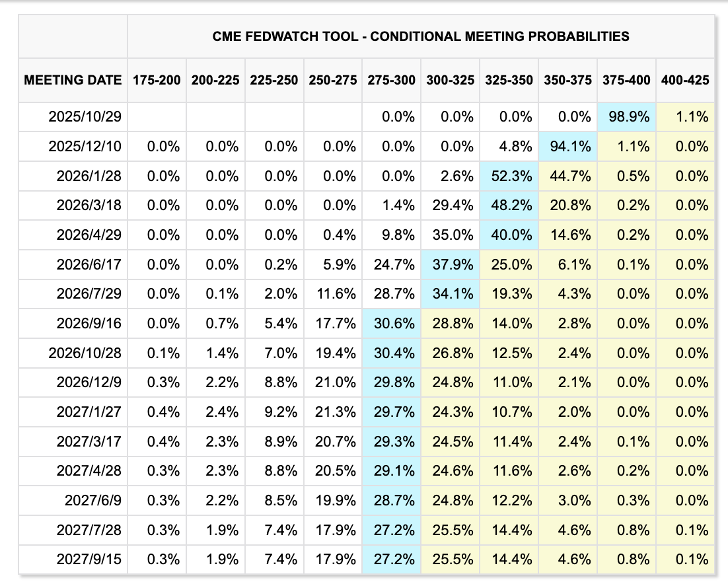Screen dimensions: 728x584
Task: Select the 48.2% cell in 2026/3/18 row
Action: coord(509,205)
